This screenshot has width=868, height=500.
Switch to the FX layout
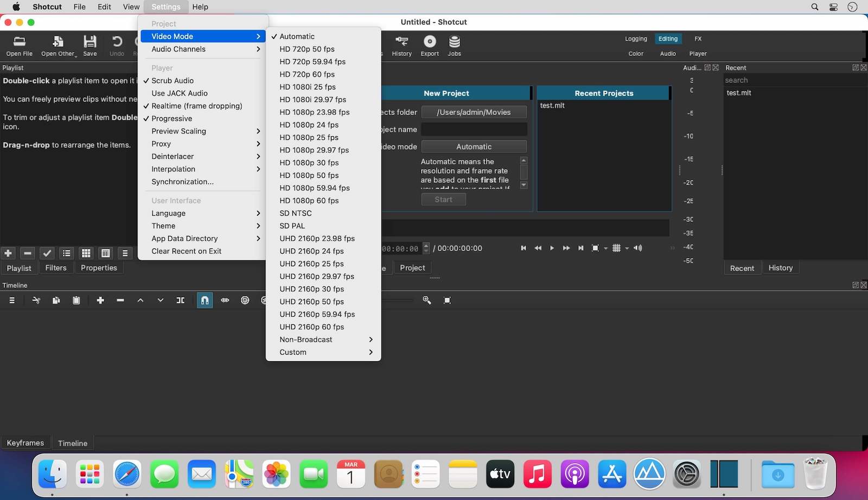point(698,39)
